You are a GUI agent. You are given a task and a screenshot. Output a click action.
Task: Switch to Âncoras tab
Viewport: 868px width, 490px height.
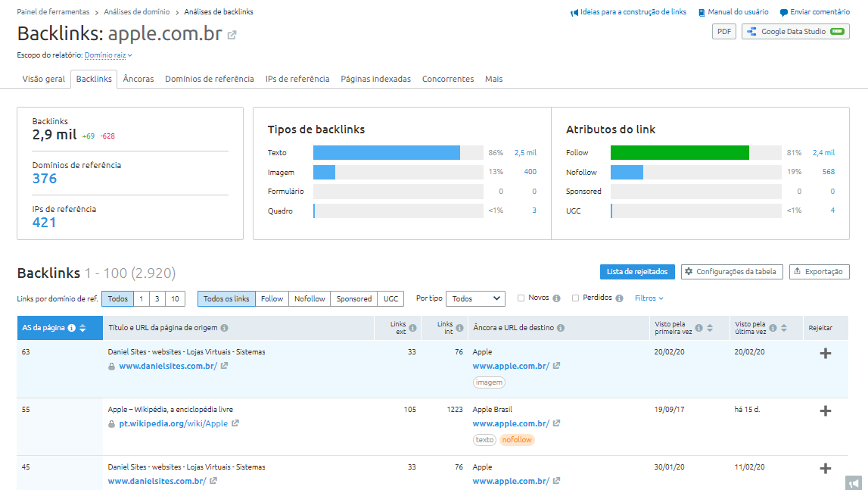[x=138, y=80]
